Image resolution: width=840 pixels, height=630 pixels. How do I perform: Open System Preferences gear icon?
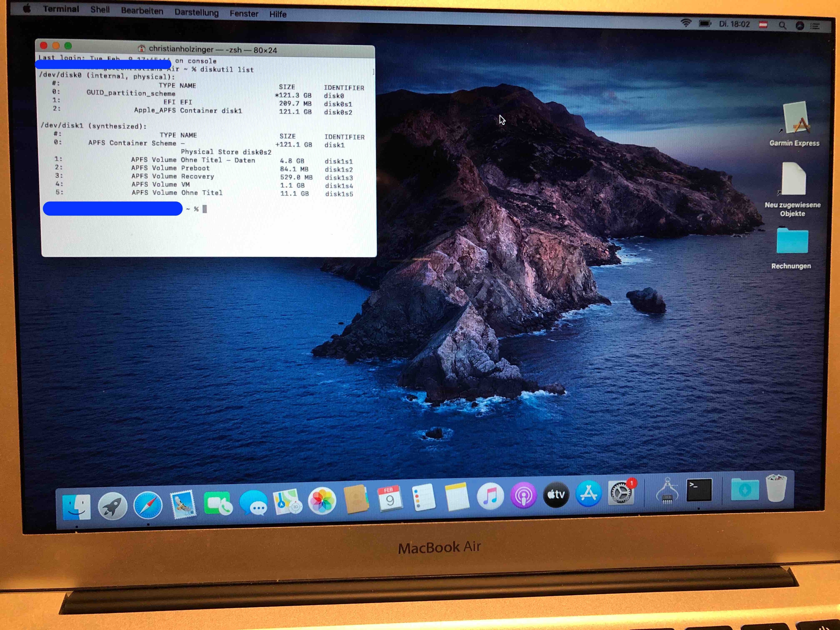tap(620, 493)
